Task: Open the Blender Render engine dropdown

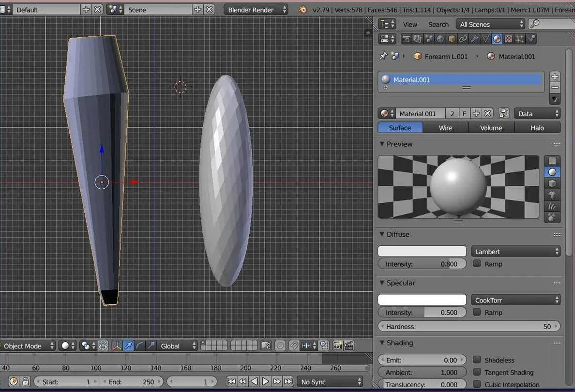Action: click(256, 10)
